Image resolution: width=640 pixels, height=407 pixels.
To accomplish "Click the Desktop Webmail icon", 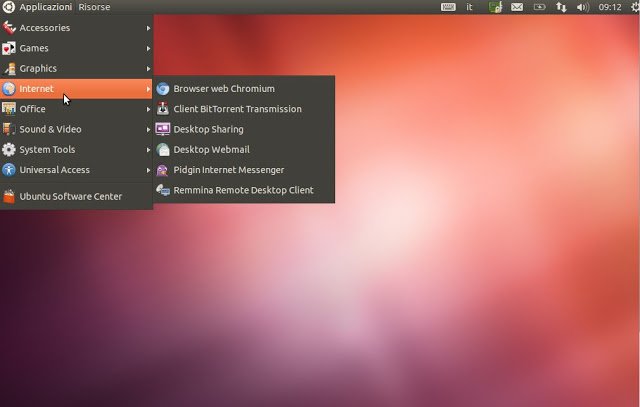I will (162, 149).
